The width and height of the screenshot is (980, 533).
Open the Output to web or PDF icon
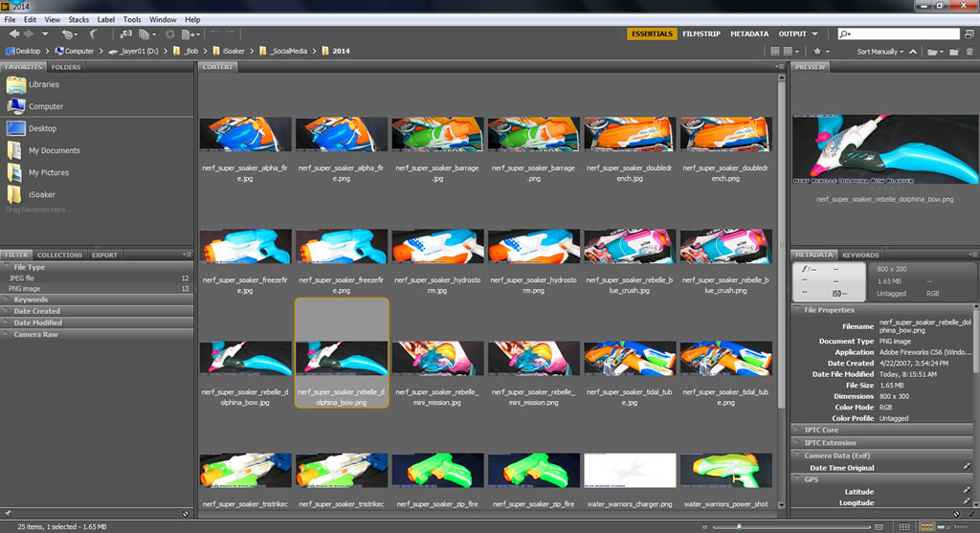[x=191, y=34]
